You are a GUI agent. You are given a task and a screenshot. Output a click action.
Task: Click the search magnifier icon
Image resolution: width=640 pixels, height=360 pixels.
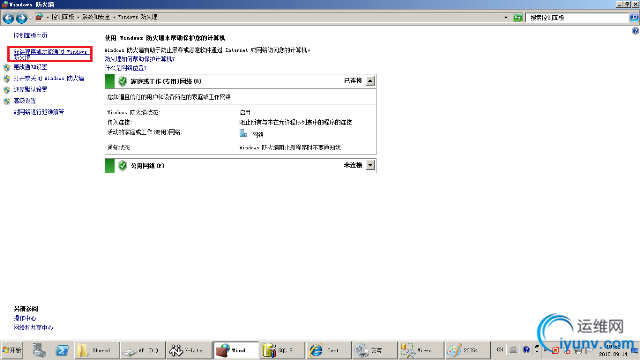pos(633,18)
